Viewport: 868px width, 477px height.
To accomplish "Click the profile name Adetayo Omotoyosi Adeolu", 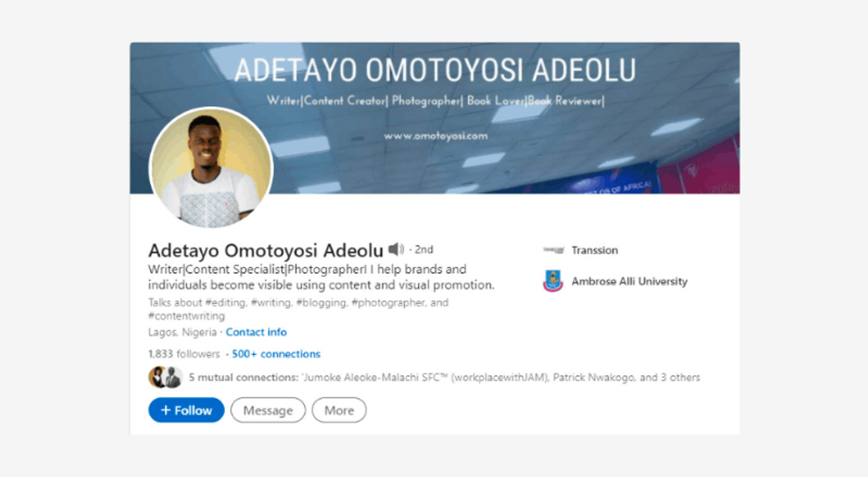I will (x=266, y=250).
